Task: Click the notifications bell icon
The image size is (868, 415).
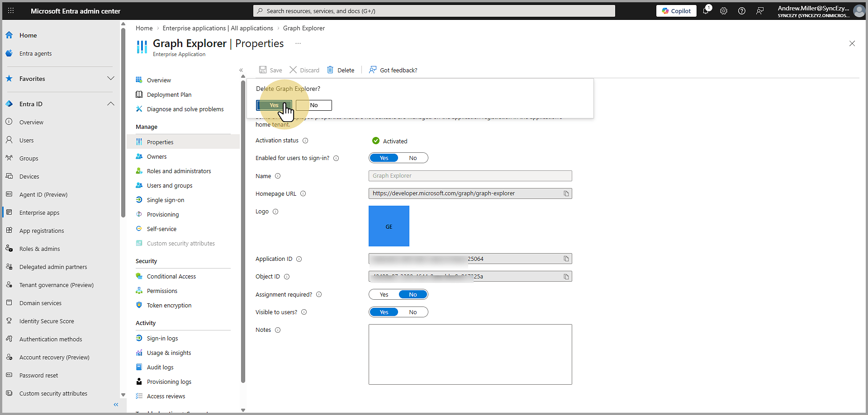Action: pyautogui.click(x=706, y=11)
